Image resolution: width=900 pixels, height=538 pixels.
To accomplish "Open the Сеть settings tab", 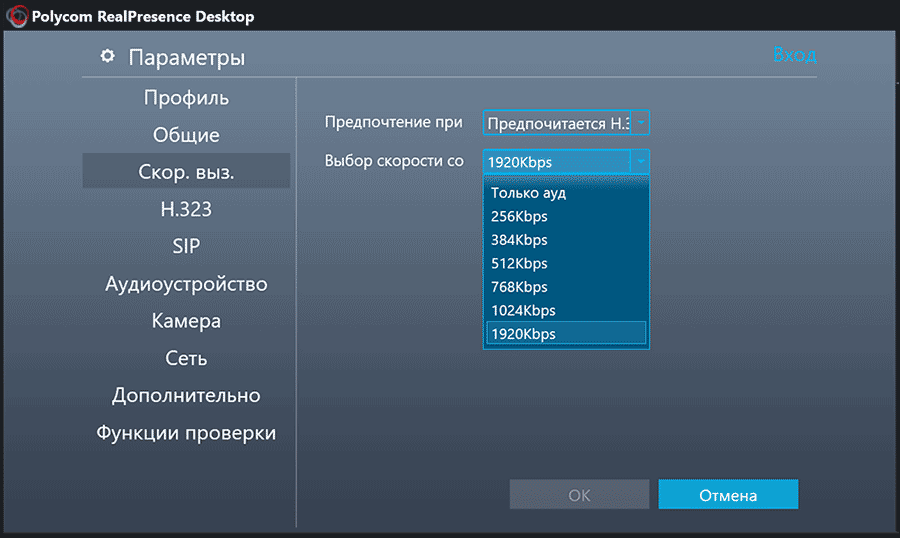I will pos(186,358).
